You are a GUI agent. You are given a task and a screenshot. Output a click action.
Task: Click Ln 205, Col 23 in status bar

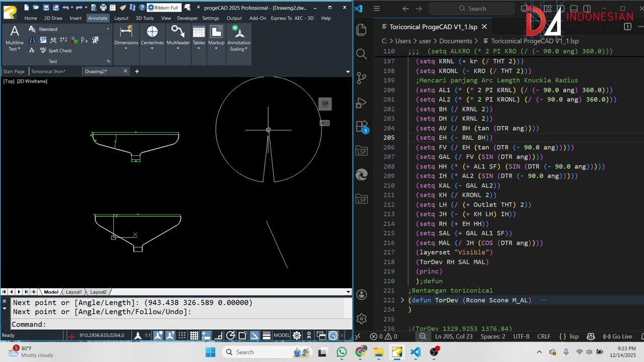(x=454, y=336)
